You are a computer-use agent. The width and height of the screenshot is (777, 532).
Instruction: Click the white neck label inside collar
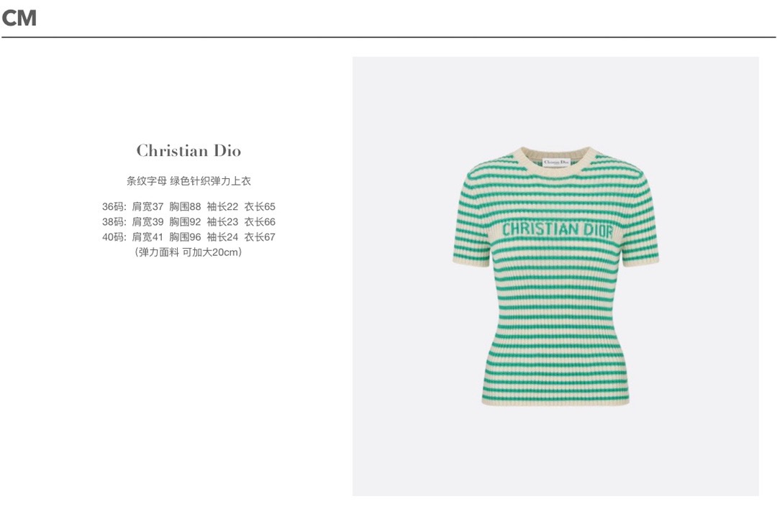[556, 162]
